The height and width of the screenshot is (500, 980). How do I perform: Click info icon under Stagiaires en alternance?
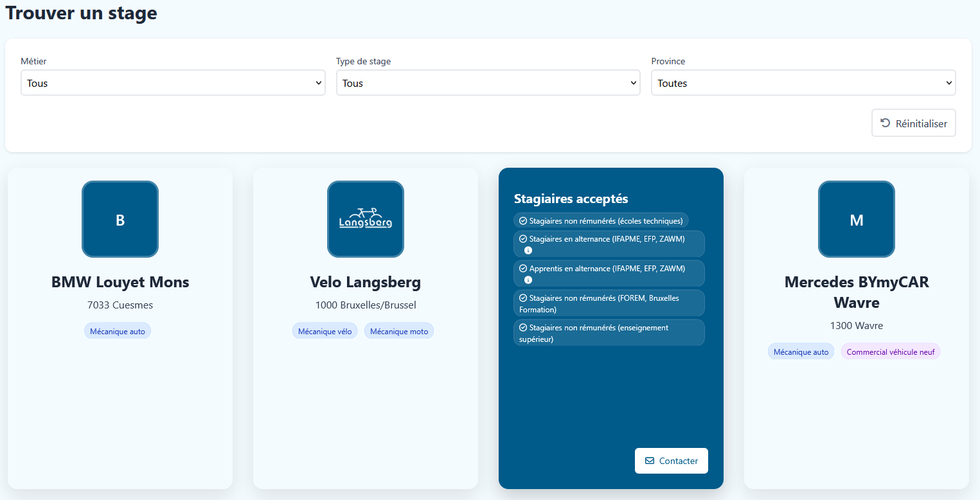pyautogui.click(x=528, y=251)
